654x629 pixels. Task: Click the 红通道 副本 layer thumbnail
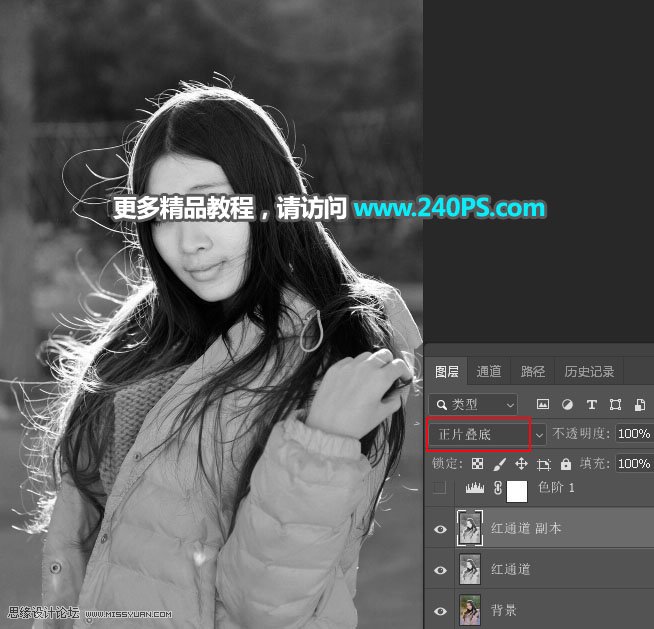(x=470, y=528)
